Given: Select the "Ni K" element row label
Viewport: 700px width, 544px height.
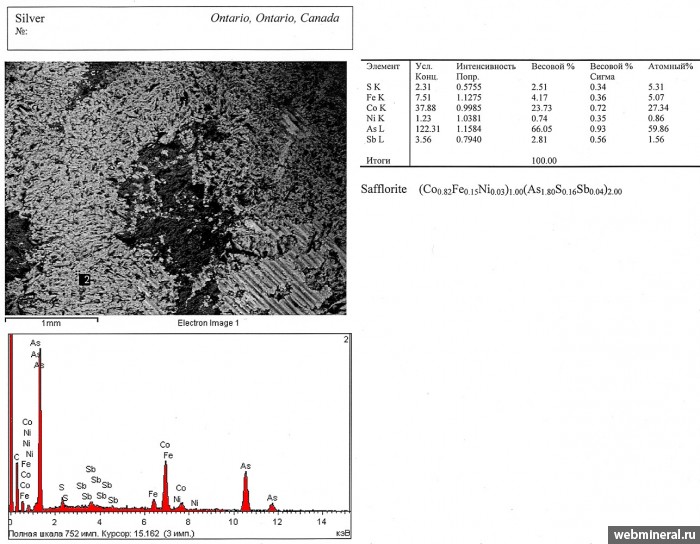Looking at the screenshot, I should 375,118.
